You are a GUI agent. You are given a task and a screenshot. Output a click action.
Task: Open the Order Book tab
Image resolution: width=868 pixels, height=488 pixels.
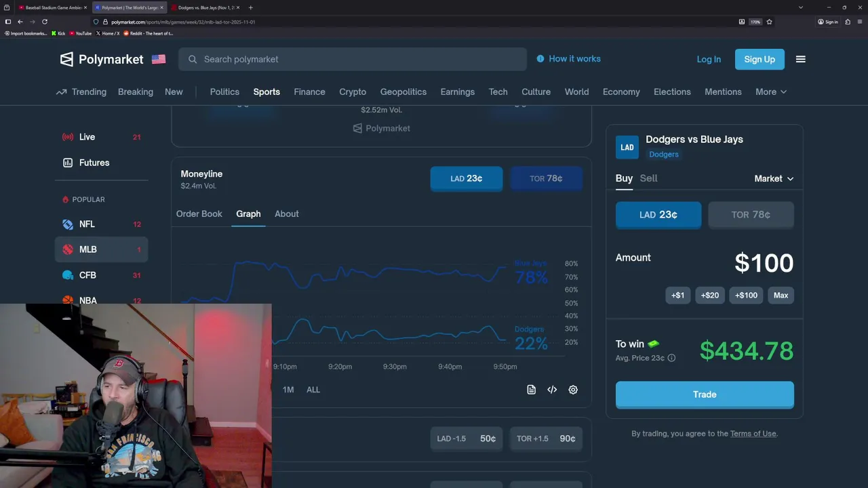click(199, 213)
